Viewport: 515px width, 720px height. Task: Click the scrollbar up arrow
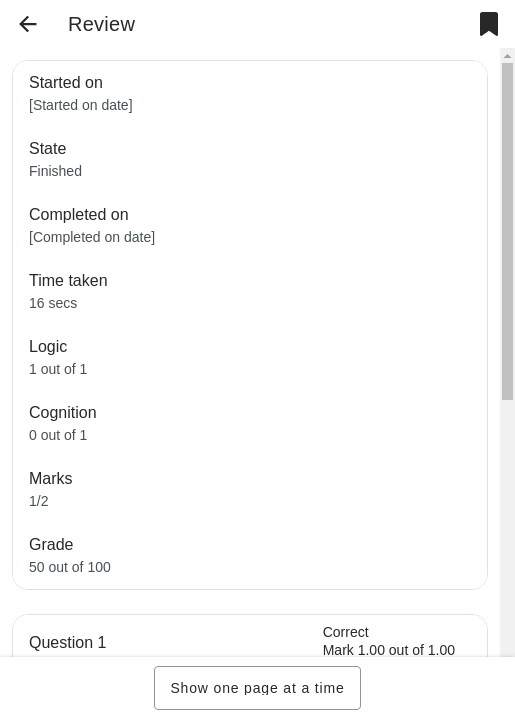tap(507, 56)
